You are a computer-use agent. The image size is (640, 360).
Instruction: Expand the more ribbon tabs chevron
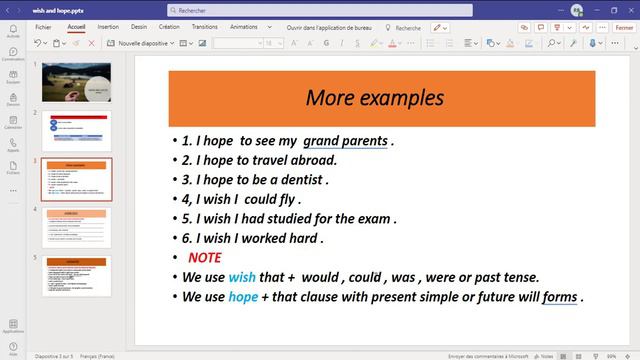click(269, 27)
